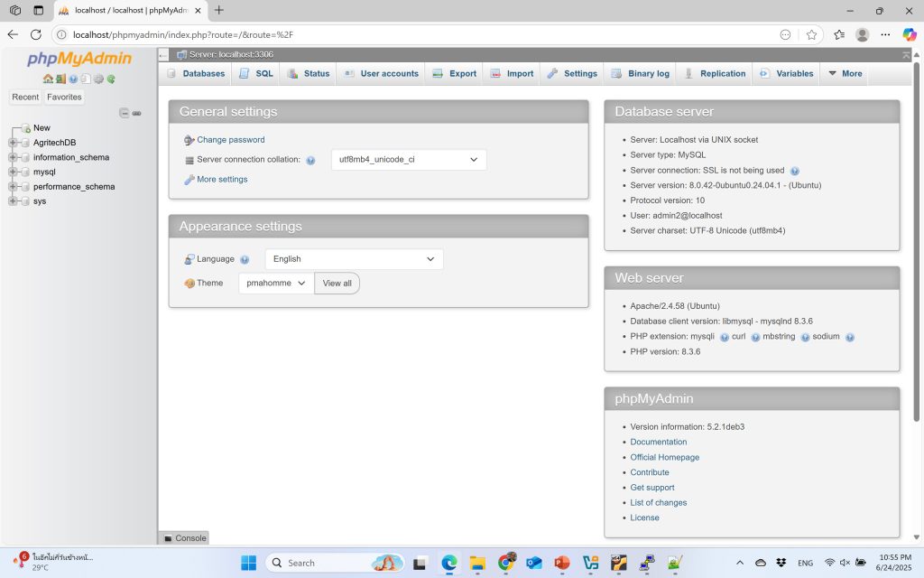Click the Log out door icon in sidebar
924x578 pixels.
(x=60, y=79)
